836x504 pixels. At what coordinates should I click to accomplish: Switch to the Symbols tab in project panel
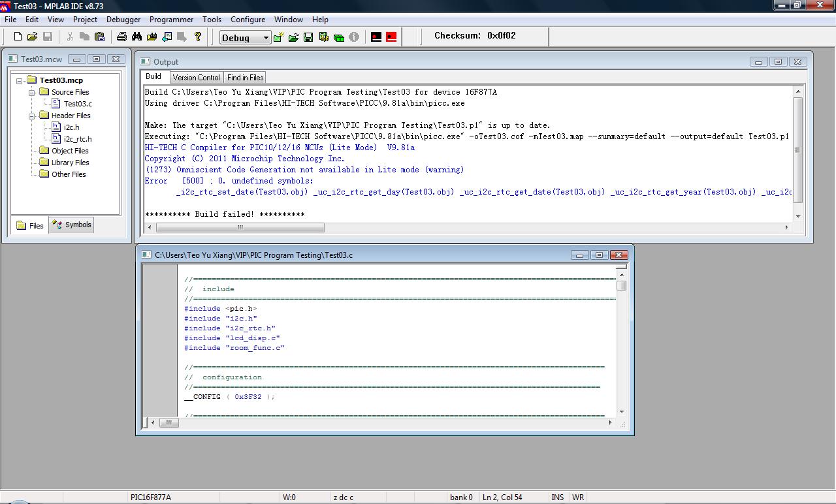pos(72,225)
